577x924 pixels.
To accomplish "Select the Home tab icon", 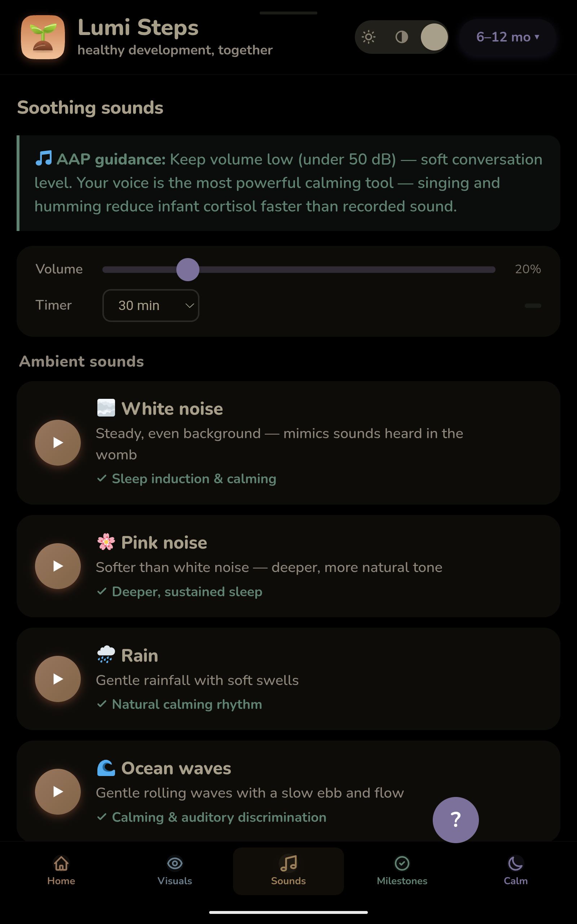I will tap(61, 863).
